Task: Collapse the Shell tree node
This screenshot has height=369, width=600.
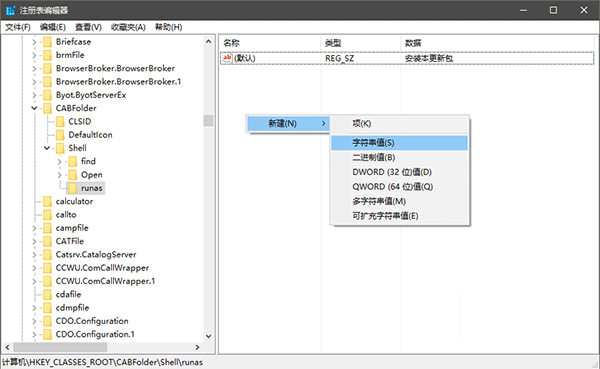Action: click(x=47, y=148)
